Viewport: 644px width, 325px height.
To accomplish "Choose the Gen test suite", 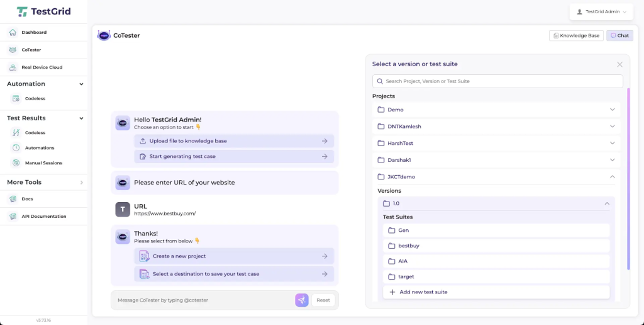I will (x=496, y=231).
